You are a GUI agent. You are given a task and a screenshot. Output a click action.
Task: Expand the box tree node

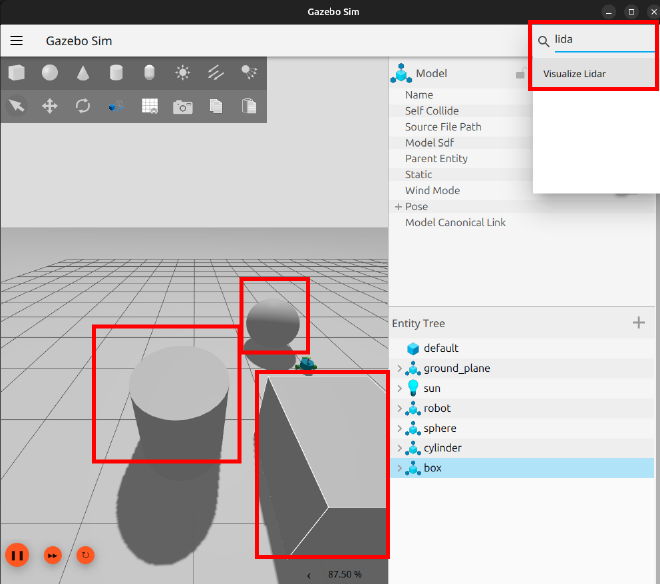pos(399,468)
